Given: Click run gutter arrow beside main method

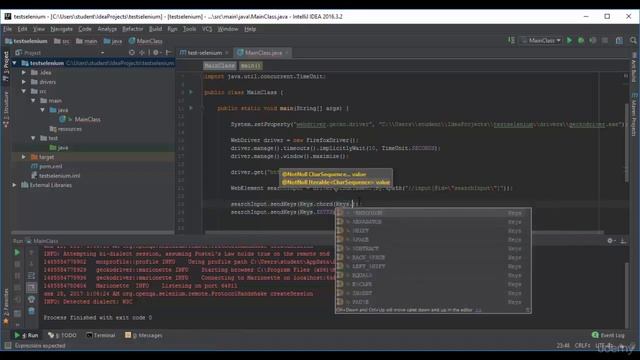Looking at the screenshot, I should pos(191,108).
